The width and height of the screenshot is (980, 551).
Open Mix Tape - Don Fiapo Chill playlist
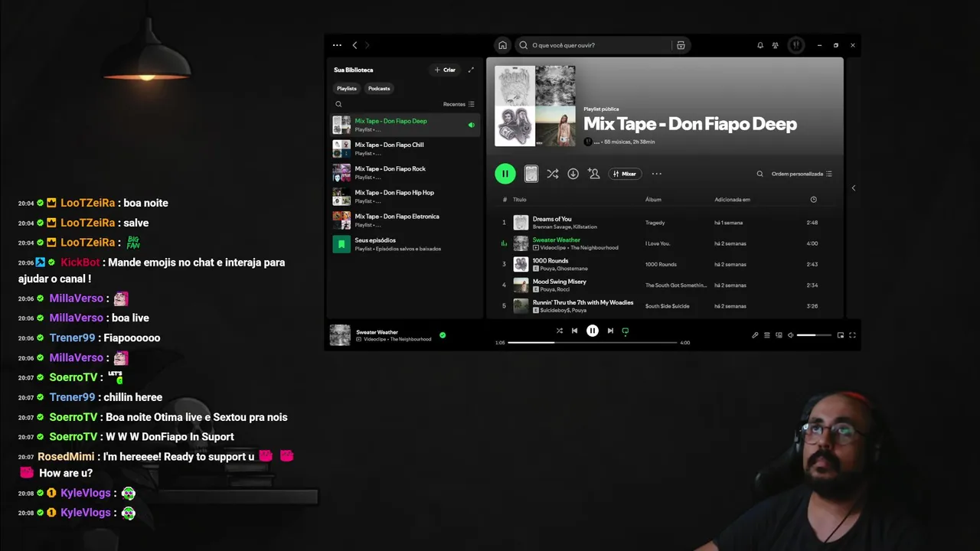[x=405, y=148]
